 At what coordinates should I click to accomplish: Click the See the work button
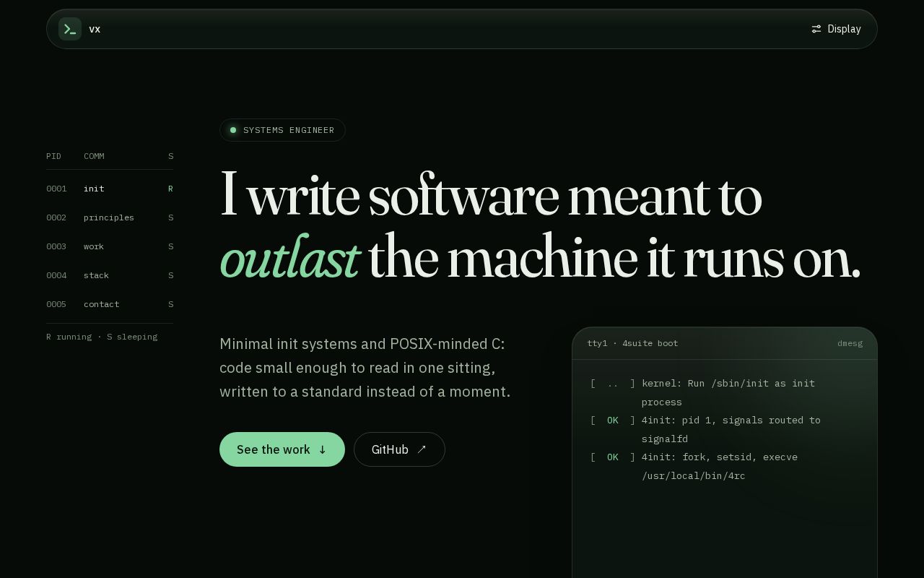point(282,449)
